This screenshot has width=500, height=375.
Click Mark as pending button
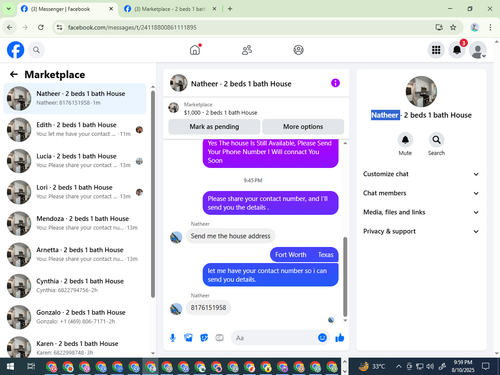(x=214, y=127)
